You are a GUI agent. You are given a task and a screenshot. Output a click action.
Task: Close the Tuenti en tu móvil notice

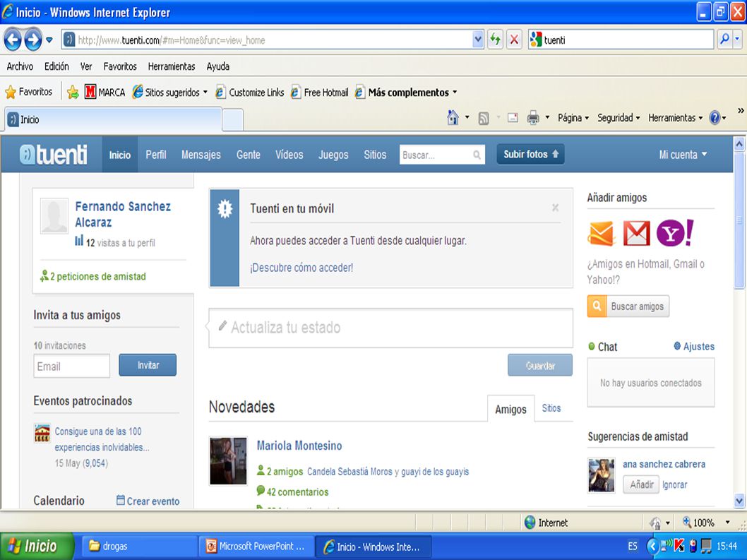tap(555, 208)
